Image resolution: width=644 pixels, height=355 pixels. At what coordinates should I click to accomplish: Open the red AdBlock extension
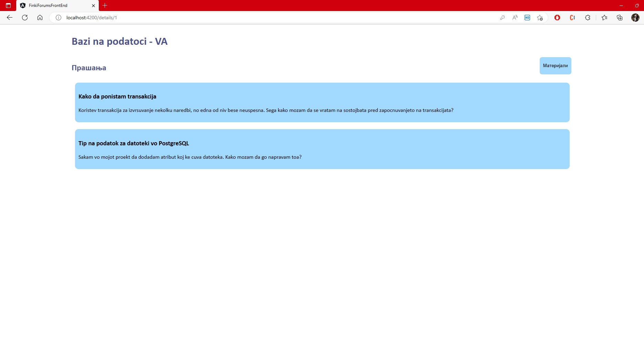coord(557,18)
